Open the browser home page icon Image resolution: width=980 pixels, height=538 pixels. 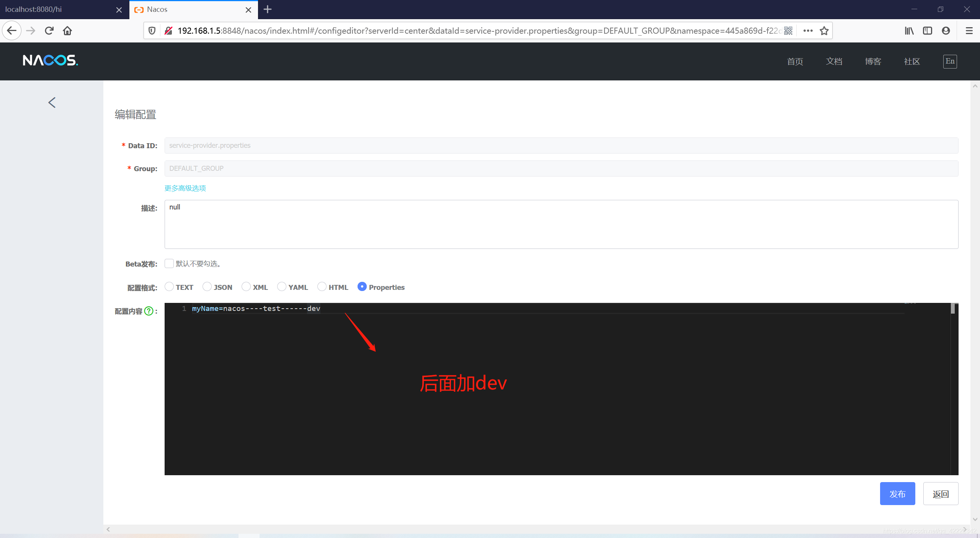click(x=67, y=31)
